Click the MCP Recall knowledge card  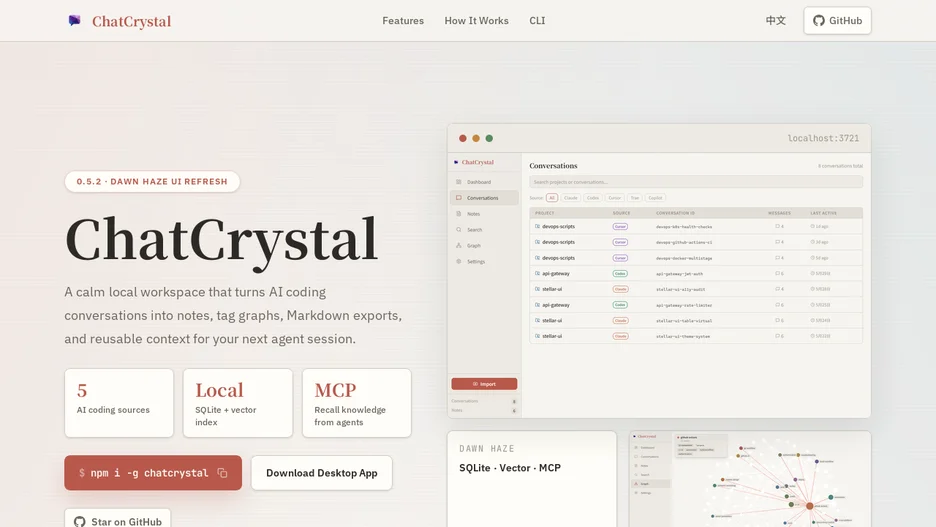(356, 403)
